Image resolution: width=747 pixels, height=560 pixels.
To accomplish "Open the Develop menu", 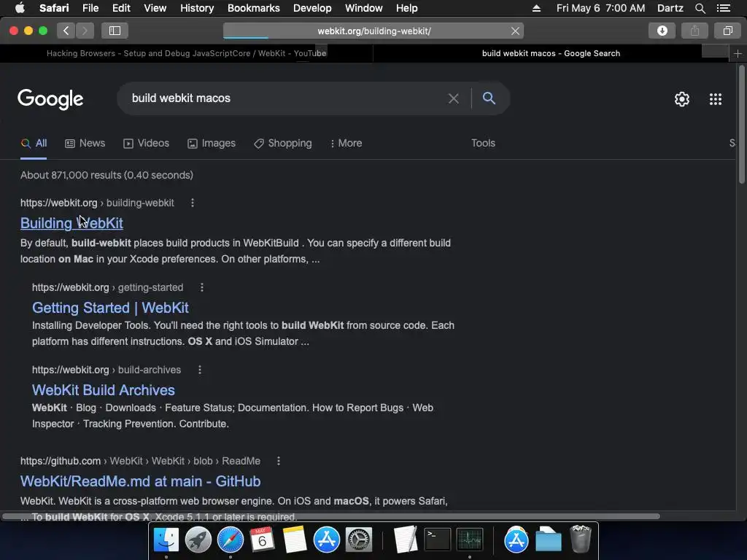I will click(x=312, y=8).
